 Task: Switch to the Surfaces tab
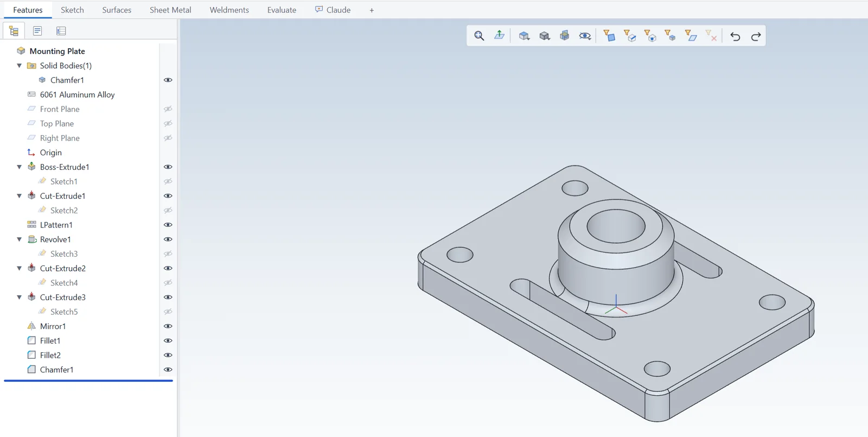click(117, 10)
